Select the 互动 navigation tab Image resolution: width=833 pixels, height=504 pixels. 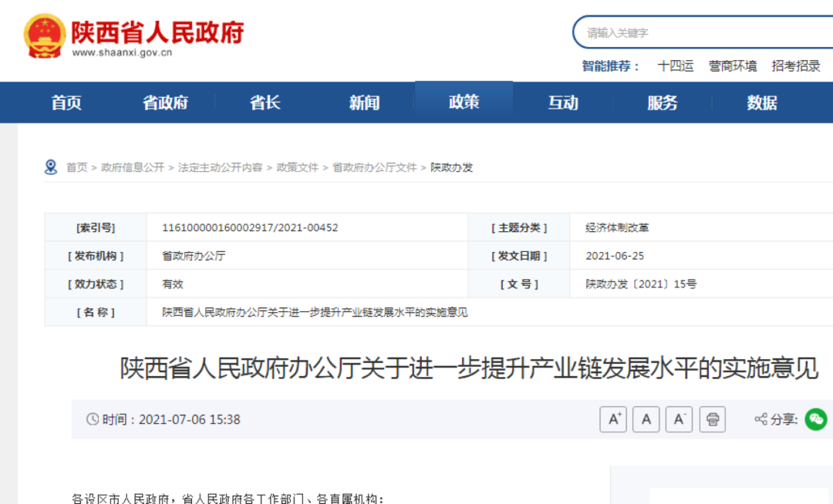pos(563,102)
